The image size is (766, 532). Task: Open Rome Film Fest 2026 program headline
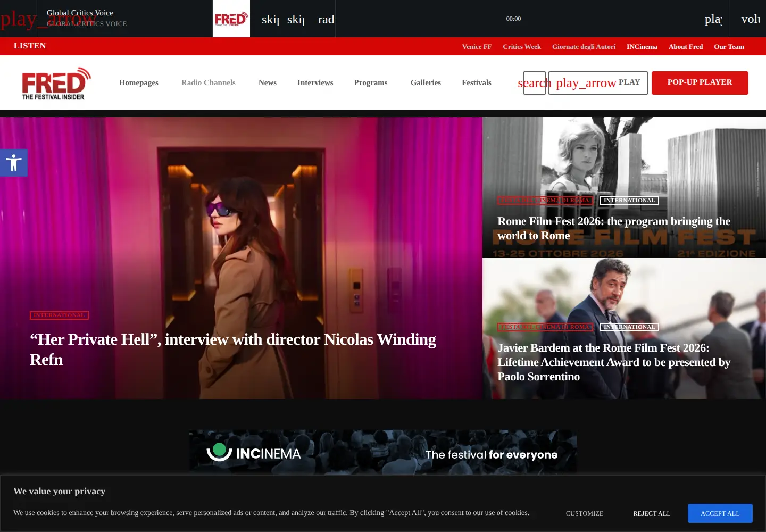[x=614, y=228]
